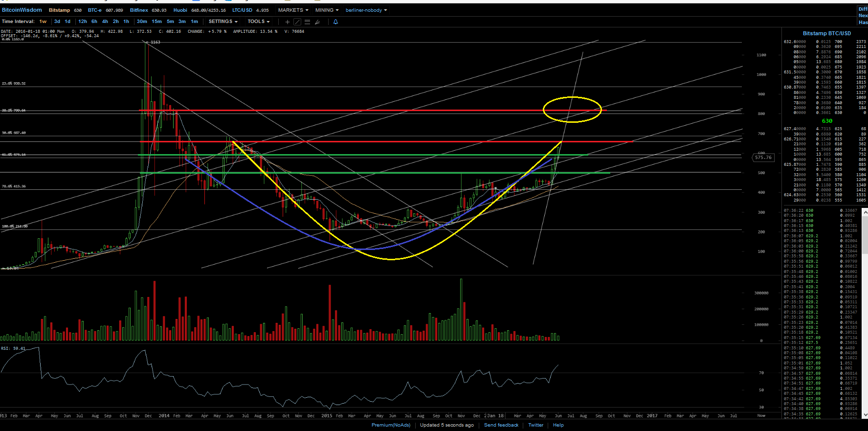This screenshot has width=868, height=431.
Task: Open the MINING dropdown menu
Action: pos(327,10)
